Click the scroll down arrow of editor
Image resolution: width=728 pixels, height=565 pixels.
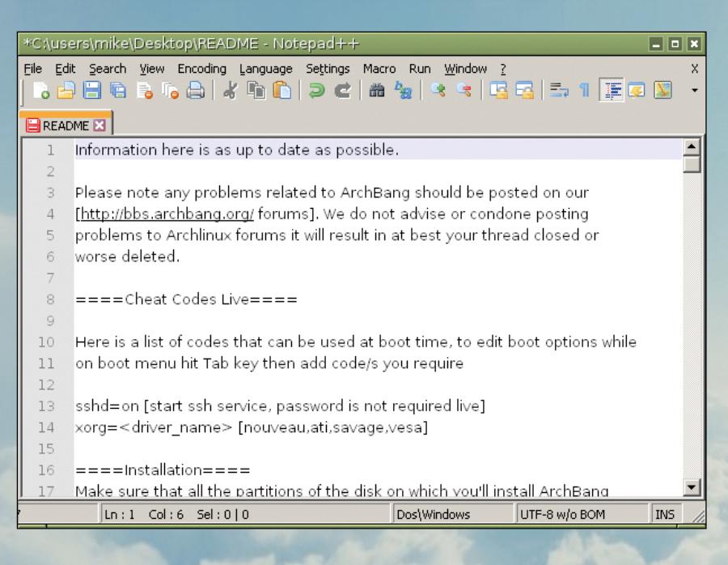(692, 487)
